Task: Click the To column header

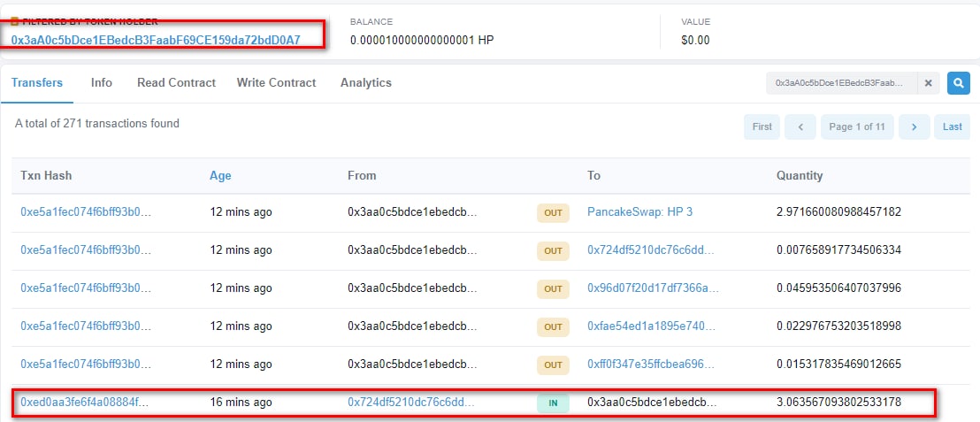Action: (x=593, y=176)
